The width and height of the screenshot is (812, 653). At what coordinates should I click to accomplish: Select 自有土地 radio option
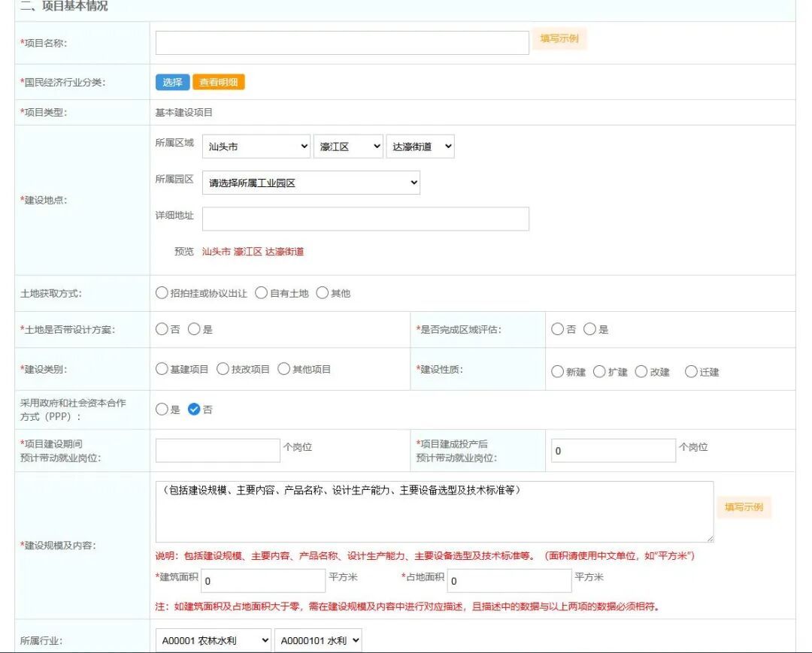(262, 293)
